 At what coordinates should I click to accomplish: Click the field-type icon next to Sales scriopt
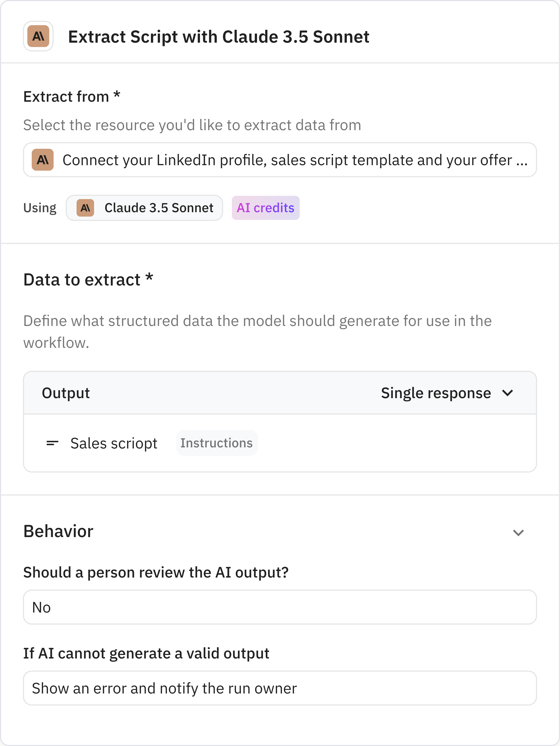(52, 443)
